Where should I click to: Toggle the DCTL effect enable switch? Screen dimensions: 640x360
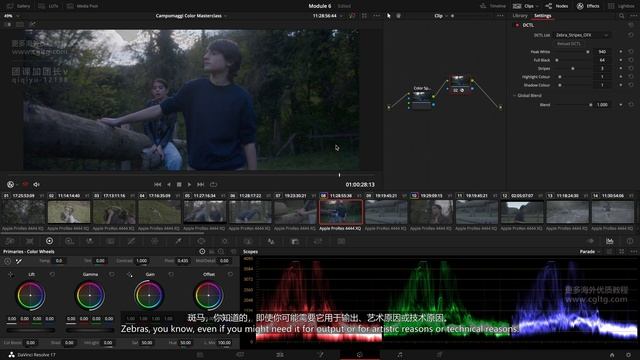517,25
